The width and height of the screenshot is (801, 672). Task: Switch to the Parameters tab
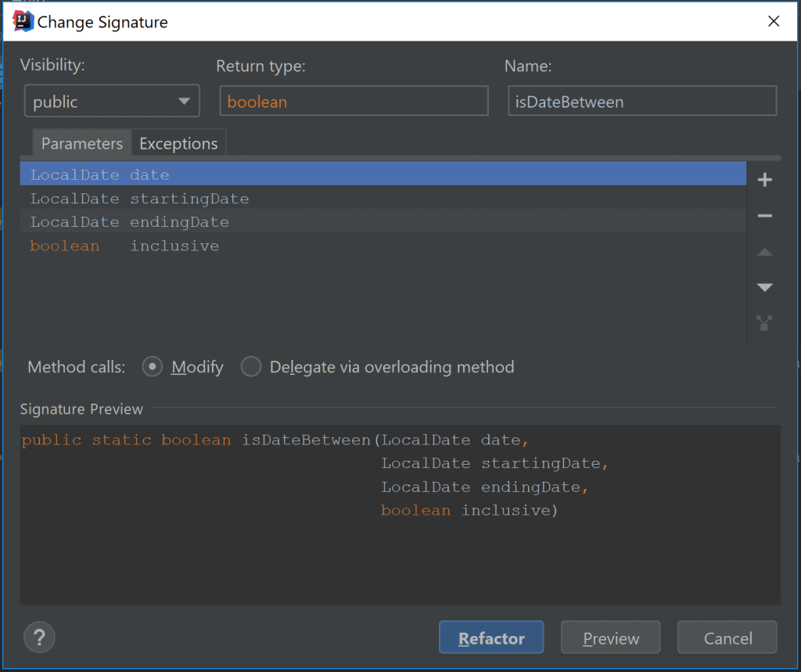tap(81, 144)
